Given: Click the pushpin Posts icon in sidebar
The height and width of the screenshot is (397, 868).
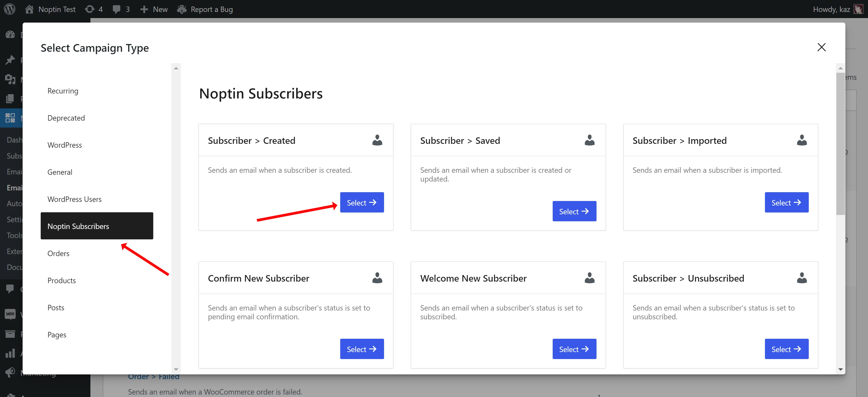Looking at the screenshot, I should point(10,60).
